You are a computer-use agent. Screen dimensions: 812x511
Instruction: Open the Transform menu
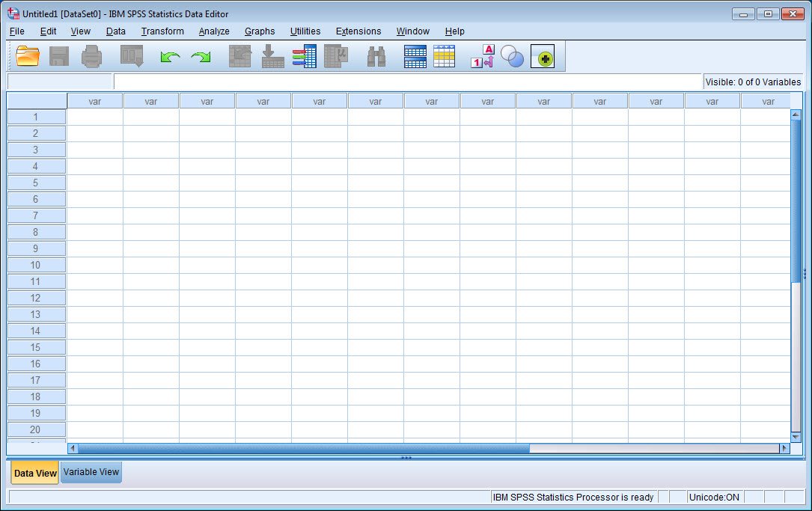pyautogui.click(x=162, y=31)
